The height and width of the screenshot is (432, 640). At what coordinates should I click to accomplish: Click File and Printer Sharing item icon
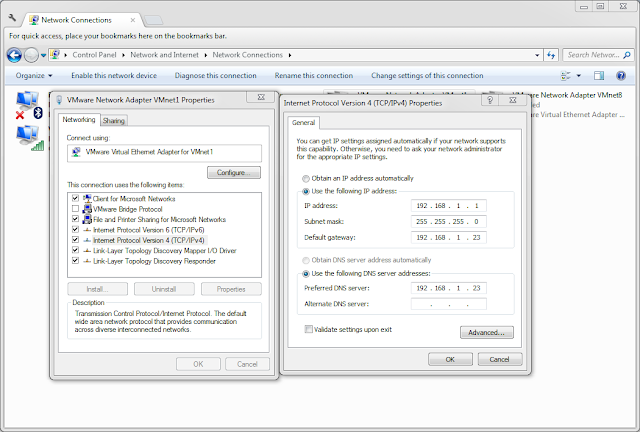coord(87,220)
